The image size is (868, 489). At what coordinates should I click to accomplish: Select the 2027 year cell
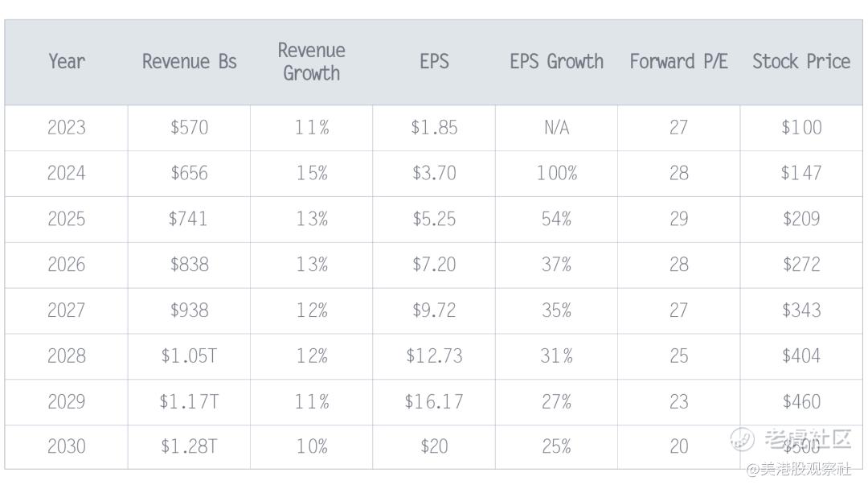67,310
